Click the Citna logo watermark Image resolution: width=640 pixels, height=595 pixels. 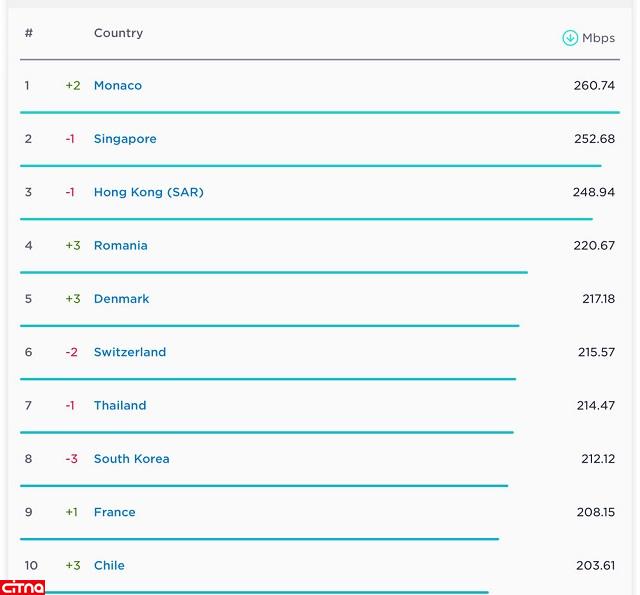click(23, 586)
